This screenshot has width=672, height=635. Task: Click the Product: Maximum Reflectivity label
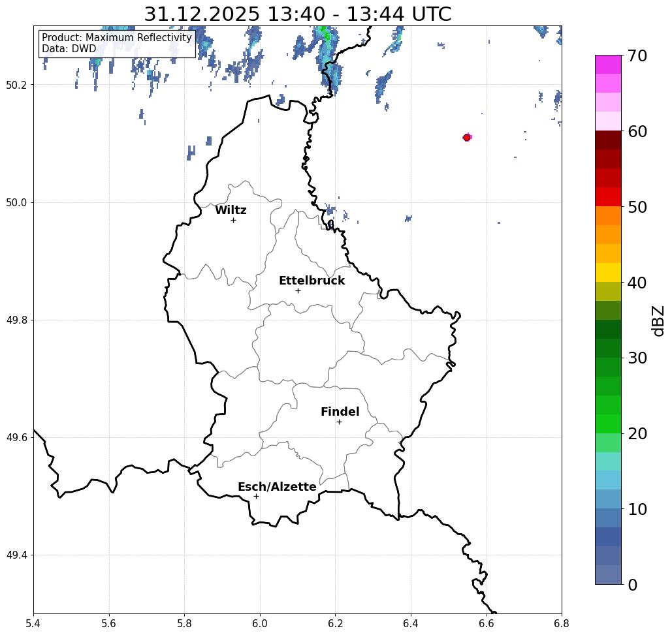(x=116, y=38)
